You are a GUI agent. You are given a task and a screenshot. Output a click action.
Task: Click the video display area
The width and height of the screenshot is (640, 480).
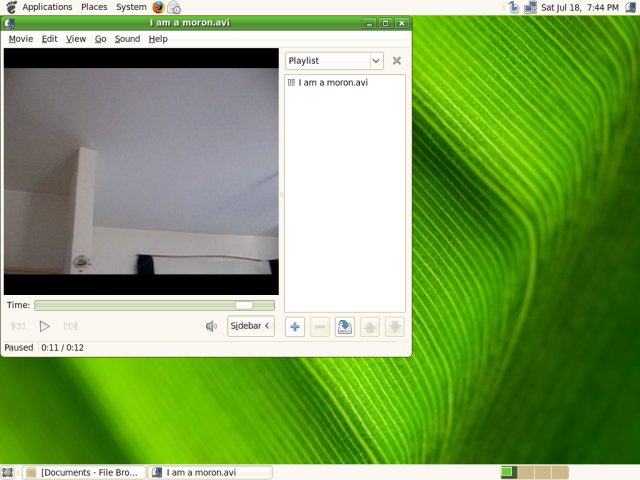(x=141, y=171)
